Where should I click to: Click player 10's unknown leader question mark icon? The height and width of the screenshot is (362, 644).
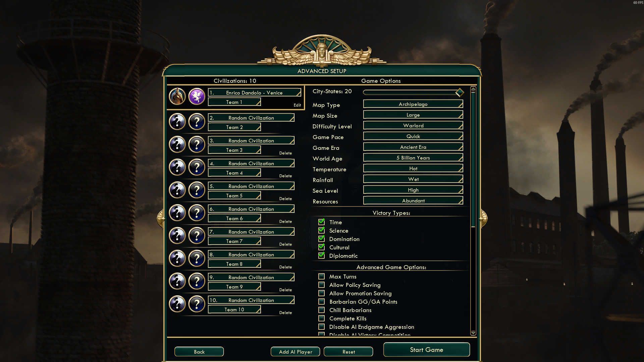pyautogui.click(x=177, y=304)
